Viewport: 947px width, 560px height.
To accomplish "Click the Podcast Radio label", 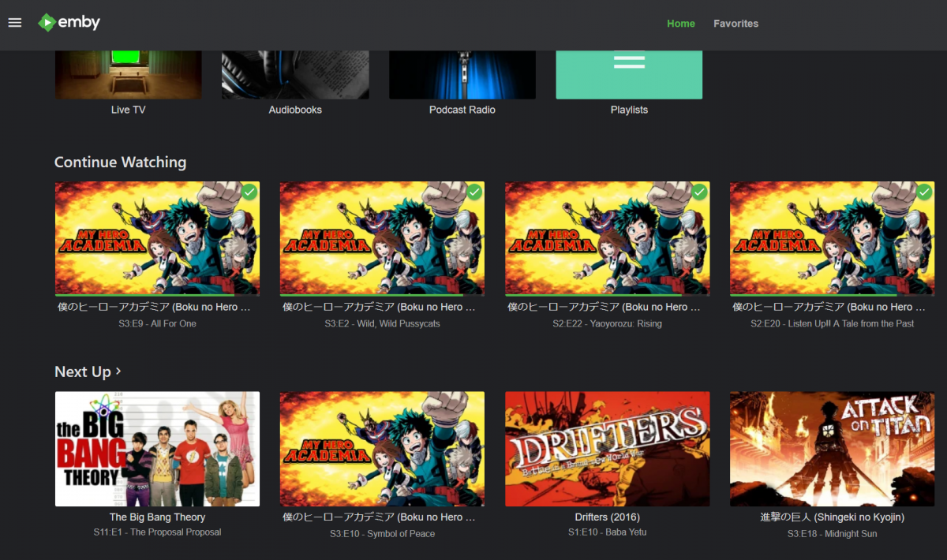I will 462,110.
